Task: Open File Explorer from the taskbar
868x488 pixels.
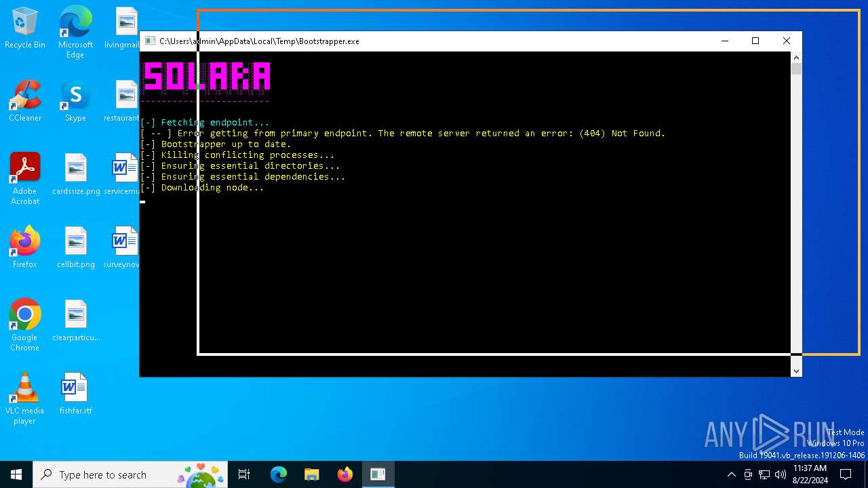Action: 311,474
